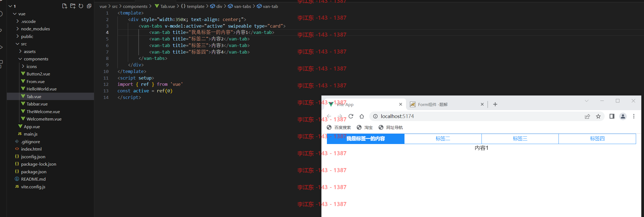Open a new browser tab
Image resolution: width=644 pixels, height=217 pixels.
[495, 104]
